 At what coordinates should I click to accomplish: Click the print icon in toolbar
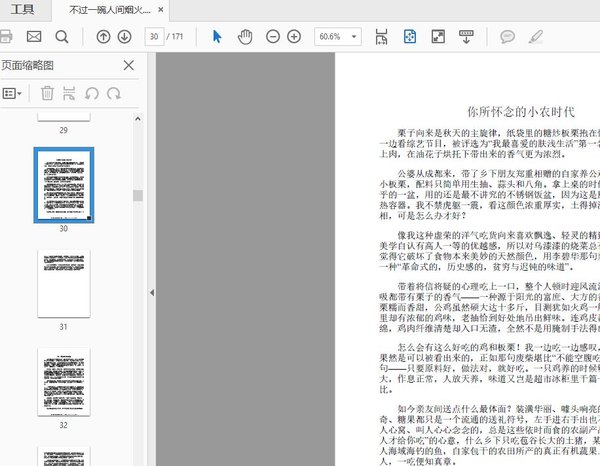pos(6,37)
